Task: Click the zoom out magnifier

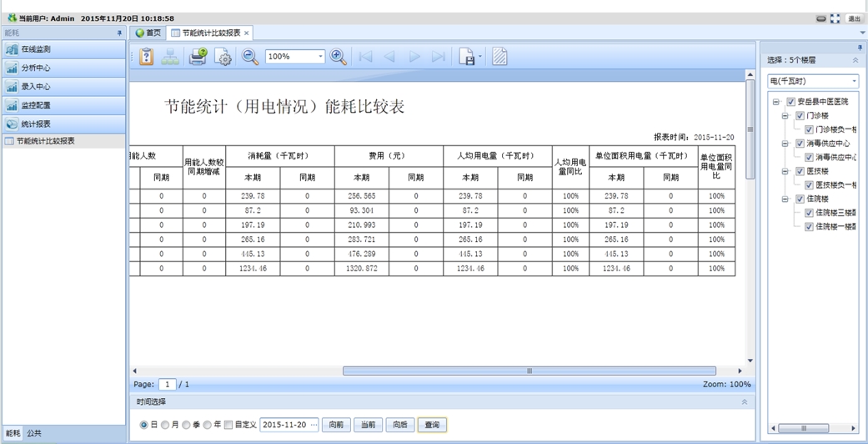Action: pos(250,57)
